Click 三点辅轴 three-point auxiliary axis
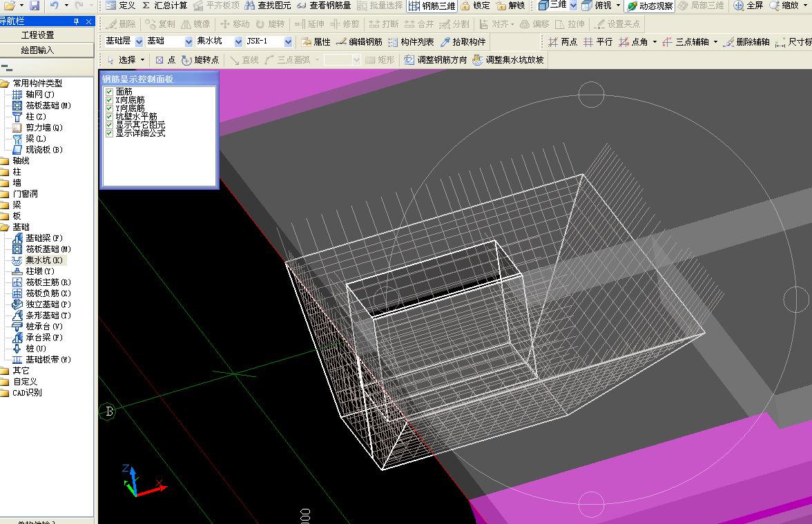The width and height of the screenshot is (812, 524). pyautogui.click(x=685, y=42)
